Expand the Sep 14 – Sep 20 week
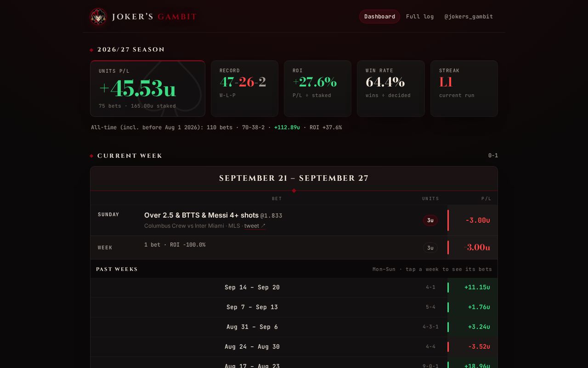The height and width of the screenshot is (368, 588). [x=294, y=287]
